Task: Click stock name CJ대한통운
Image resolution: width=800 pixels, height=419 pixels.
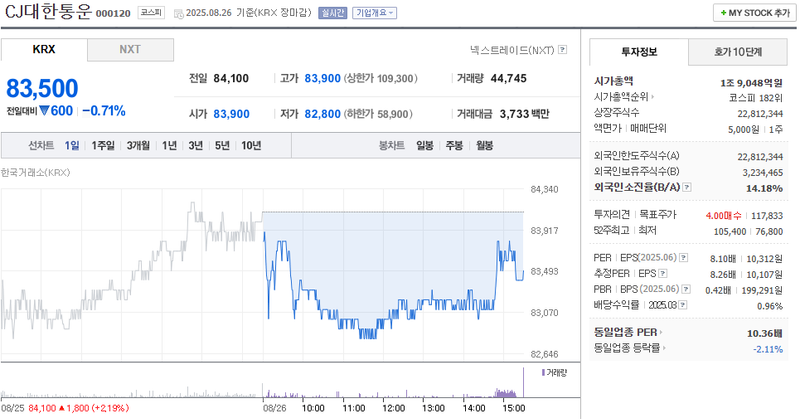Action: [x=48, y=12]
